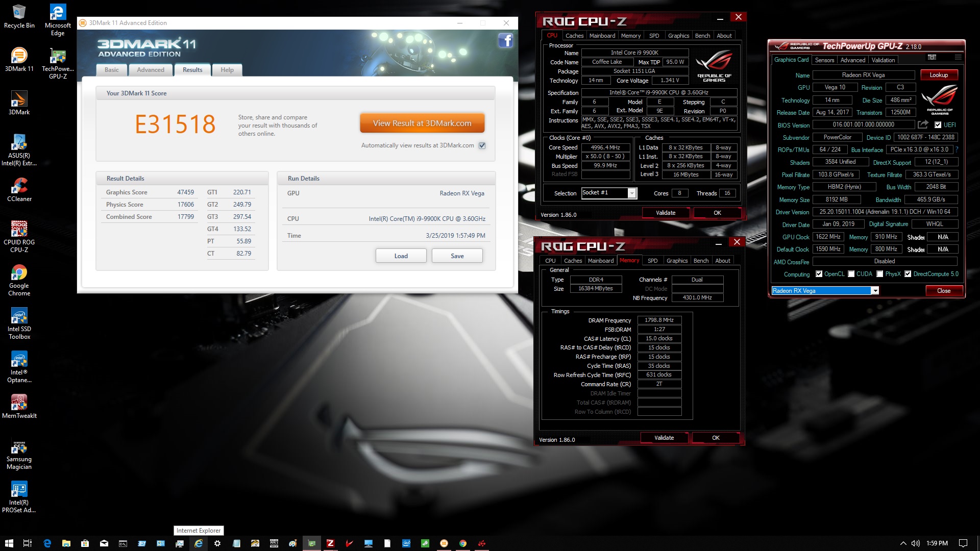Open the Caches tab in upper CPU-Z window
980x551 pixels.
574,36
